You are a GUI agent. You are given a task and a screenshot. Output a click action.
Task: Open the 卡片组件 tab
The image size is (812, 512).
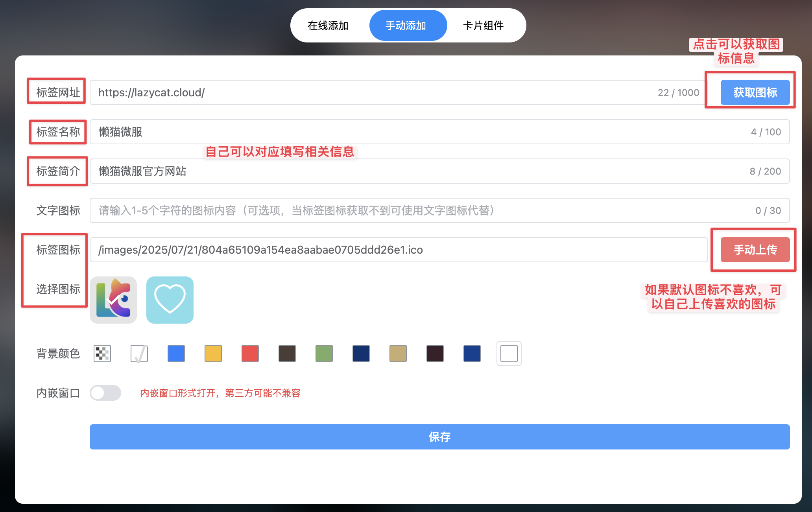click(484, 26)
